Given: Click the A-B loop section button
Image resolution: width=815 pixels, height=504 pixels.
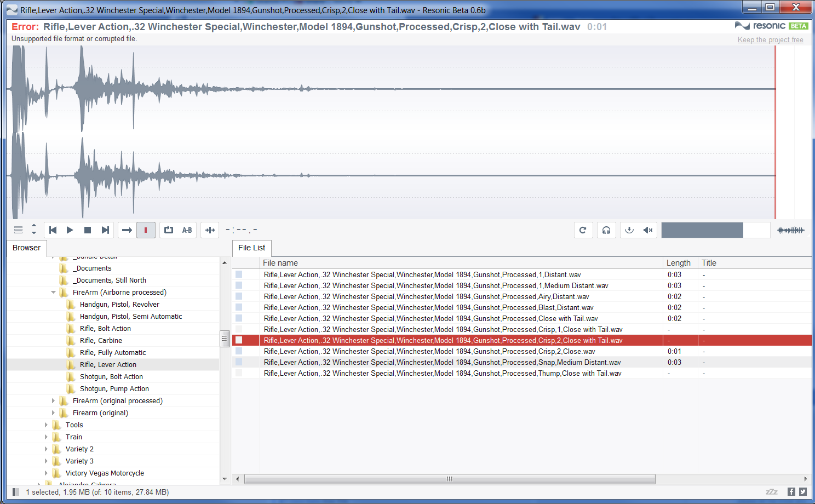Looking at the screenshot, I should click(187, 230).
